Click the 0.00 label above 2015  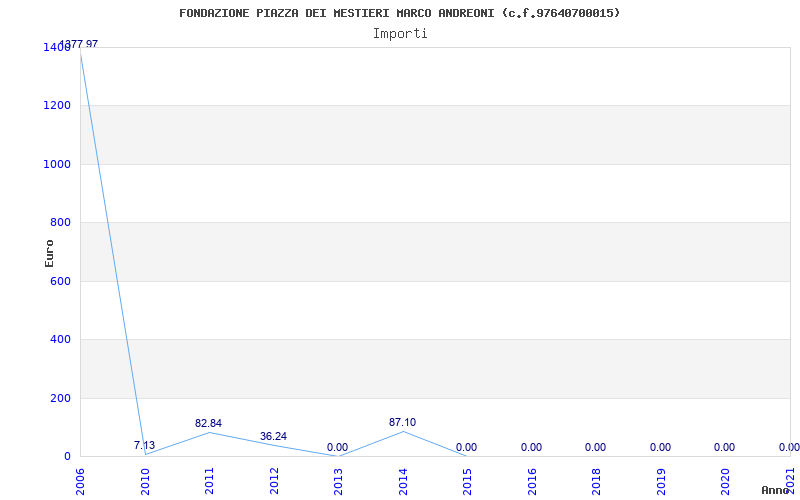click(466, 447)
